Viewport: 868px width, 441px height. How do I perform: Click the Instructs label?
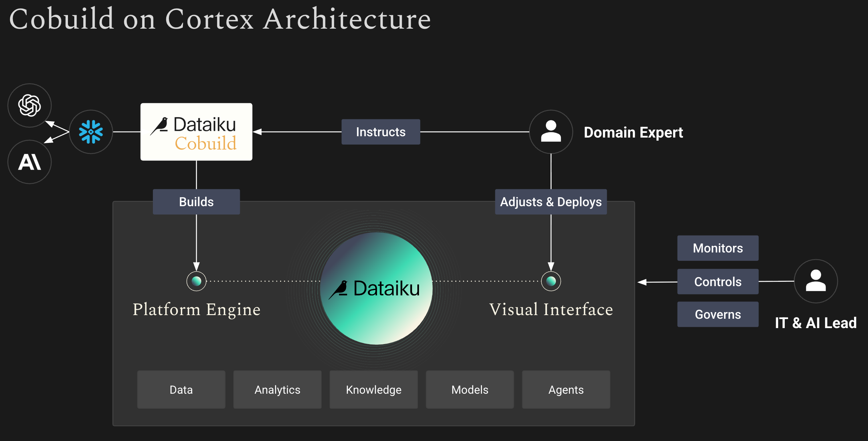click(x=381, y=132)
